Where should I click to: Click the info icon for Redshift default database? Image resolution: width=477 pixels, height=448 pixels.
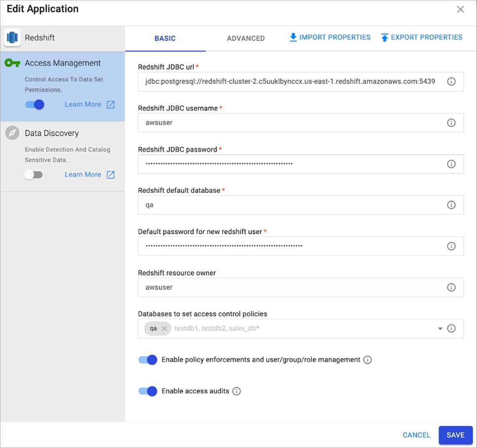tap(451, 205)
